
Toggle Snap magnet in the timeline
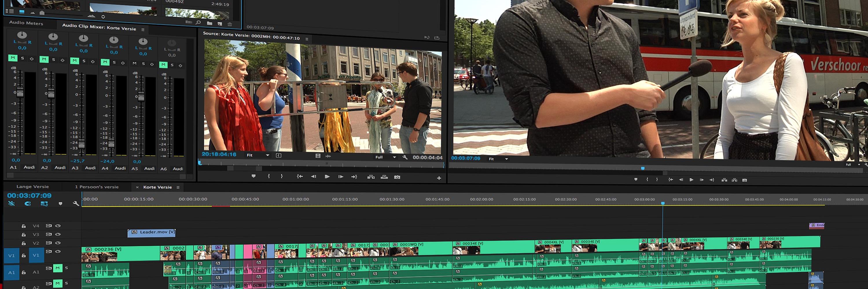click(x=28, y=203)
